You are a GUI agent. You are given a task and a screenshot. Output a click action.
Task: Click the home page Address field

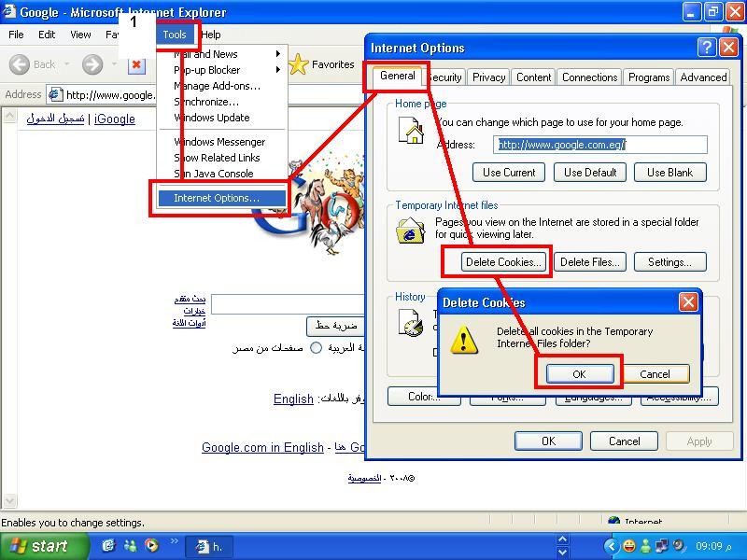[x=600, y=145]
